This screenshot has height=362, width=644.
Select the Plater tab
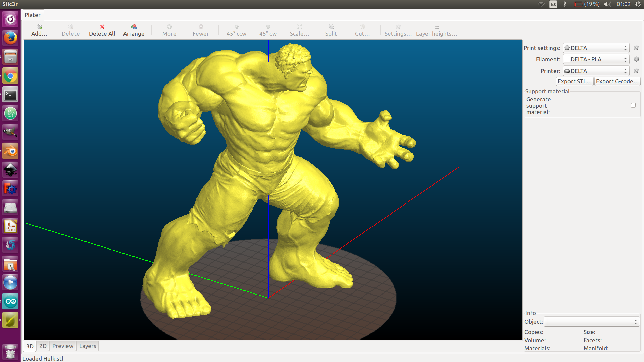pos(33,15)
